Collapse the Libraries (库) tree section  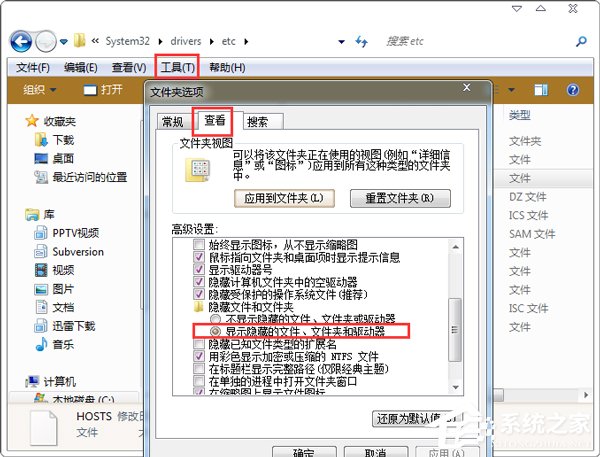pos(18,214)
